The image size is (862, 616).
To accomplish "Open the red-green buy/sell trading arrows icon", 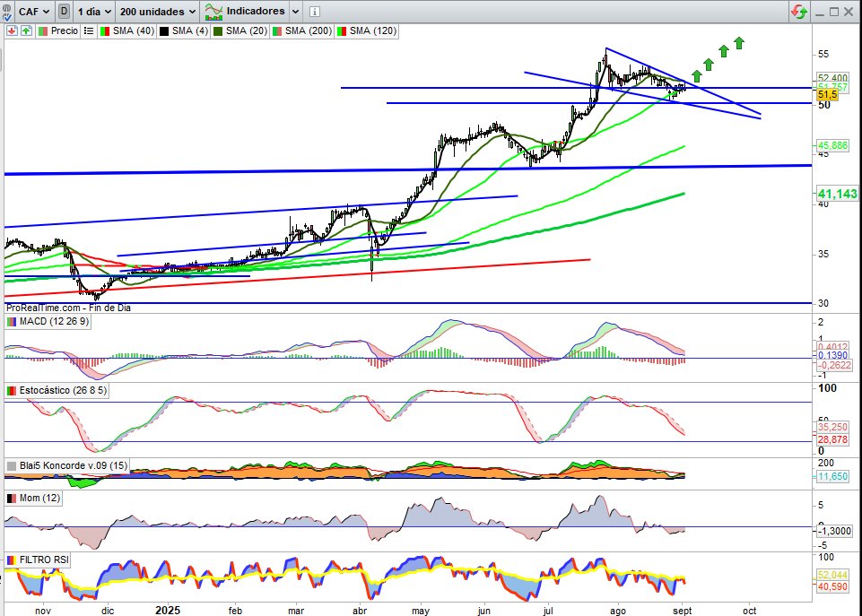I will [799, 11].
